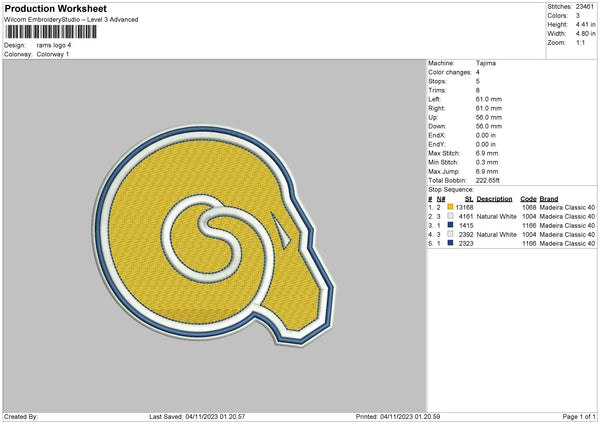Click the Description column header
The height and width of the screenshot is (424, 600).
click(x=495, y=198)
